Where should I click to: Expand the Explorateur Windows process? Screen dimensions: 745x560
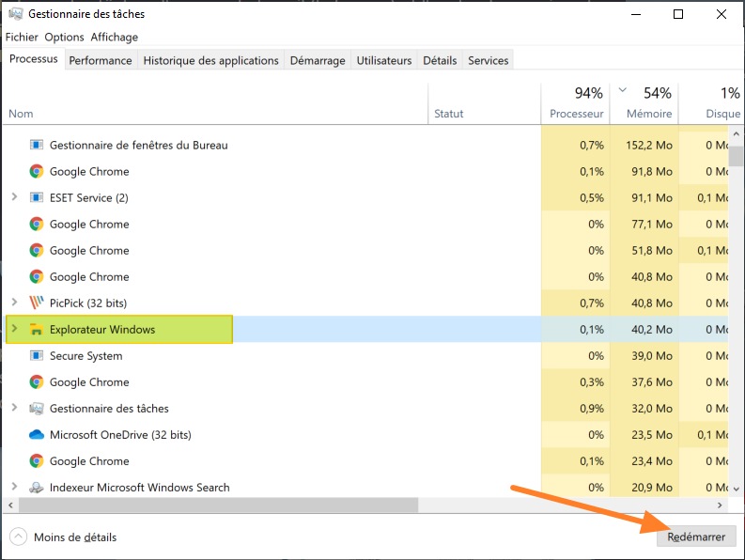[x=14, y=330]
